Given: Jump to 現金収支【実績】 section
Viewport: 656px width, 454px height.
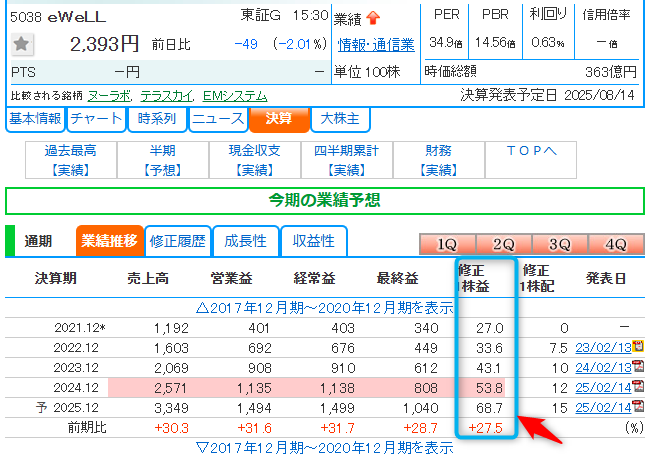Looking at the screenshot, I should (x=255, y=160).
